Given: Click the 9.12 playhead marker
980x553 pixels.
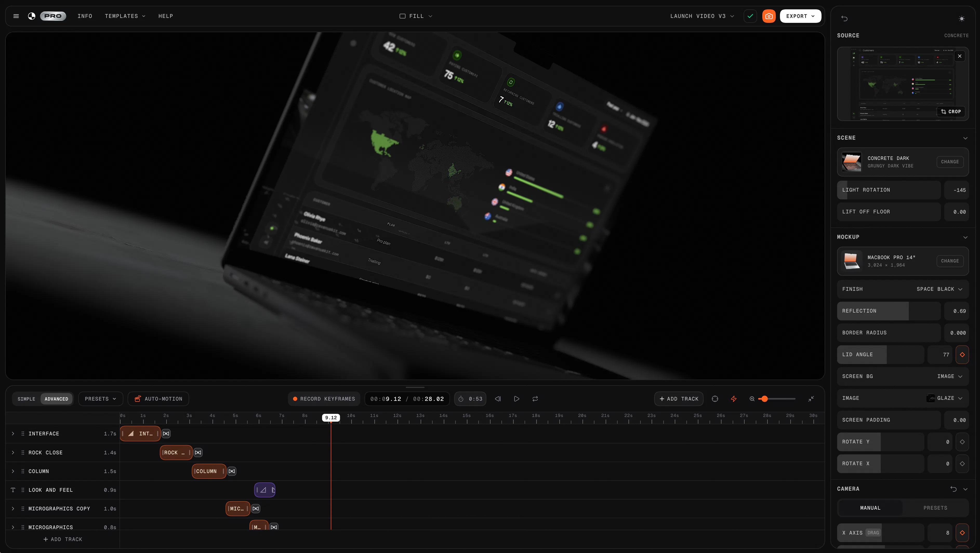Looking at the screenshot, I should [x=331, y=418].
